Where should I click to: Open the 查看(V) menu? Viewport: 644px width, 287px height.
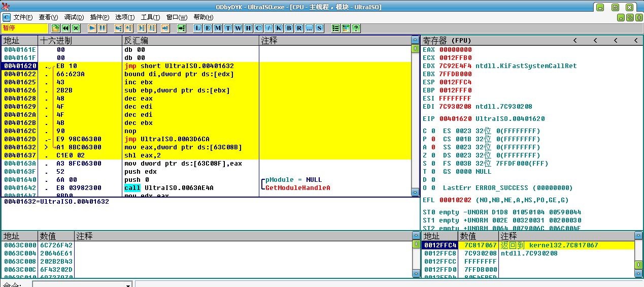coord(48,17)
